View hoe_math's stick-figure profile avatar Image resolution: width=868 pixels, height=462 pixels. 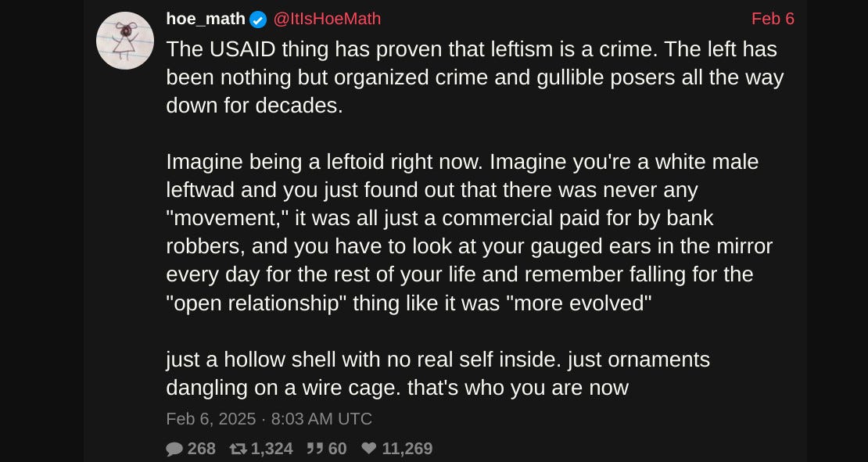(x=125, y=40)
